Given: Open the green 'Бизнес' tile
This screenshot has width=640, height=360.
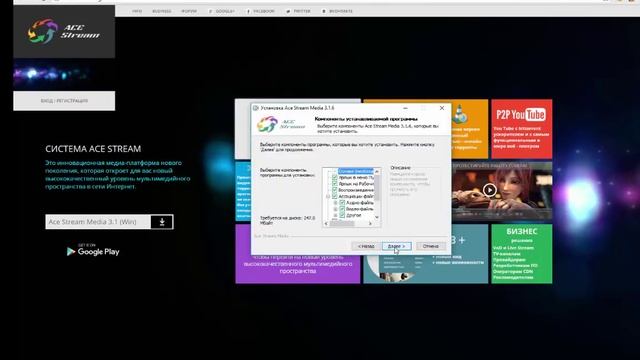Looking at the screenshot, I should tap(522, 253).
